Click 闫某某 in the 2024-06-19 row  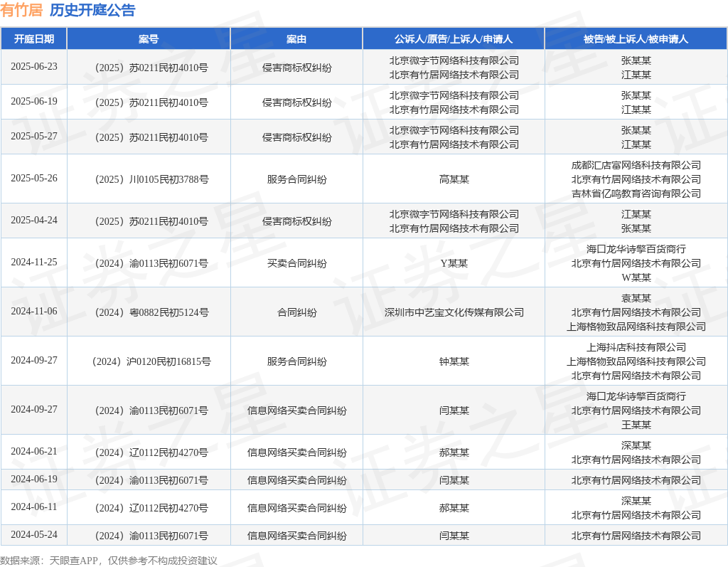click(454, 480)
